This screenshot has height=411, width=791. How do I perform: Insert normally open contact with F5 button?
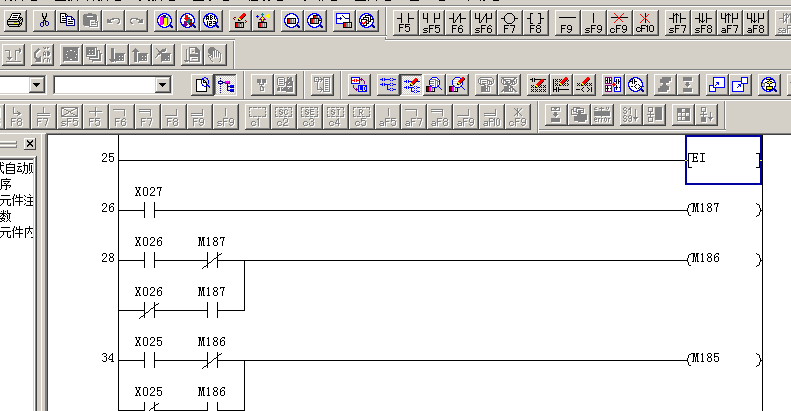click(x=405, y=21)
